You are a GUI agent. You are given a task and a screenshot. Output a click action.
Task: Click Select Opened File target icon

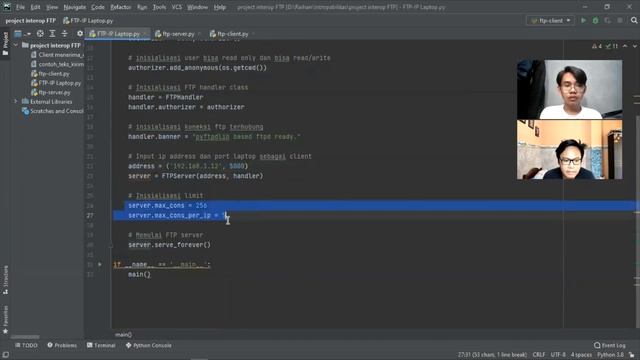pyautogui.click(x=40, y=34)
